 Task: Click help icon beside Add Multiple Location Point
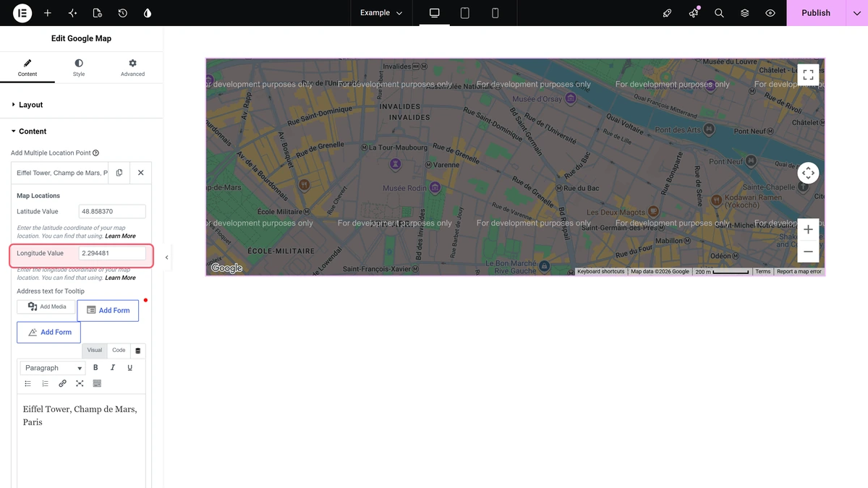96,153
